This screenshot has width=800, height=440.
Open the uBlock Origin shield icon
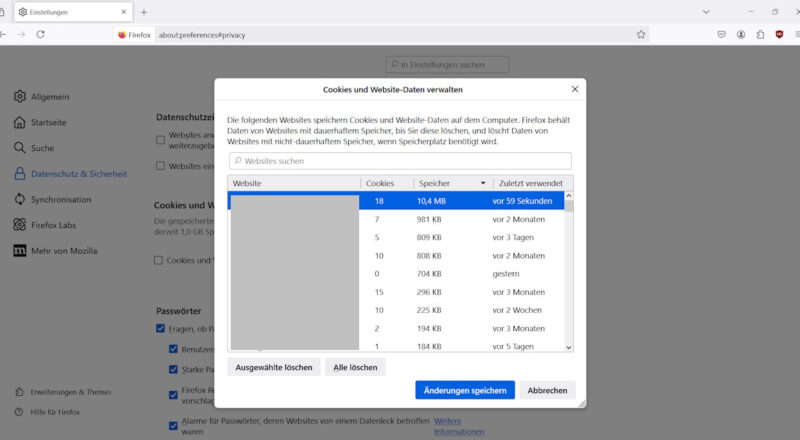[779, 35]
